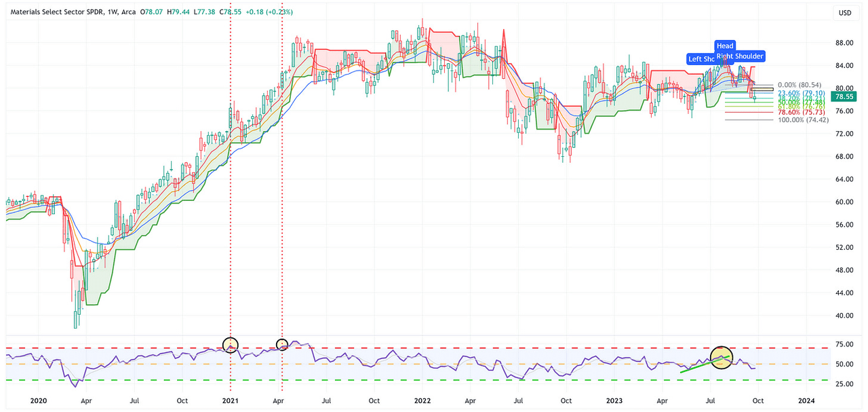Click the large yellow circle on the RSI
Image resolution: width=868 pixels, height=412 pixels.
tap(722, 356)
